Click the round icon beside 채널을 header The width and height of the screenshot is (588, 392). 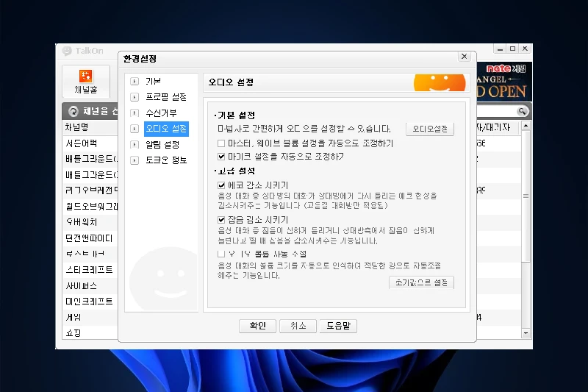coord(73,111)
